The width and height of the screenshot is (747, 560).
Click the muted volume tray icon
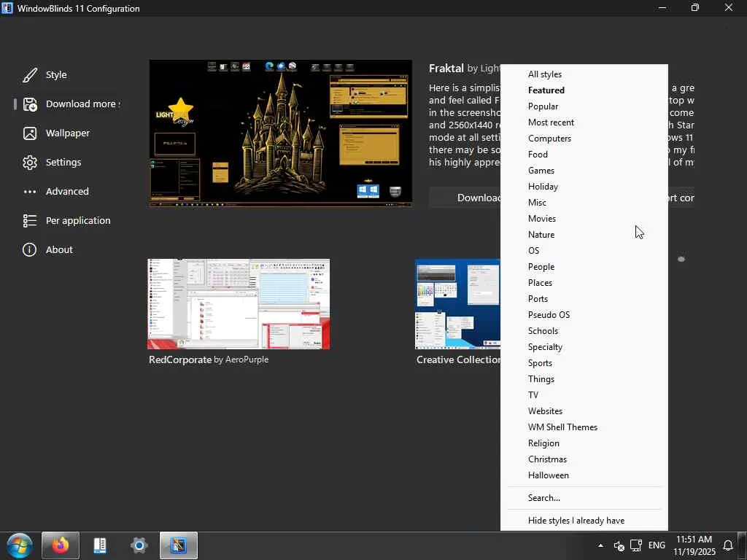619,545
